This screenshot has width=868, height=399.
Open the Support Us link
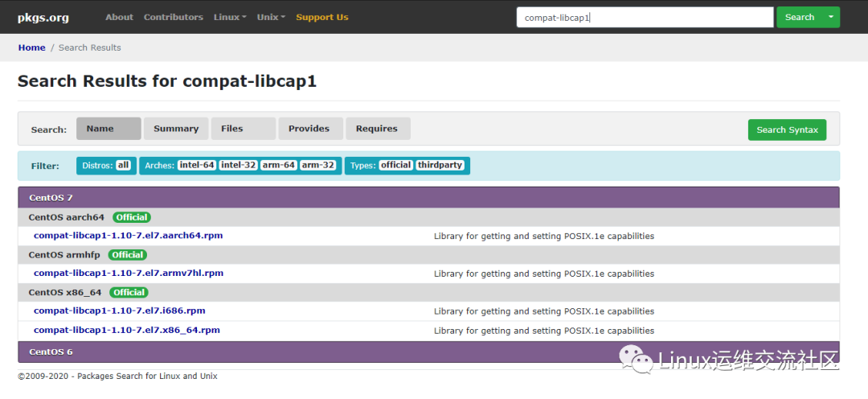pos(322,17)
